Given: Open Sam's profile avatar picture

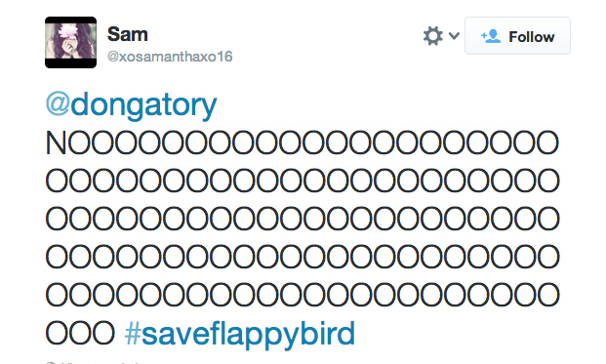Looking at the screenshot, I should point(70,42).
